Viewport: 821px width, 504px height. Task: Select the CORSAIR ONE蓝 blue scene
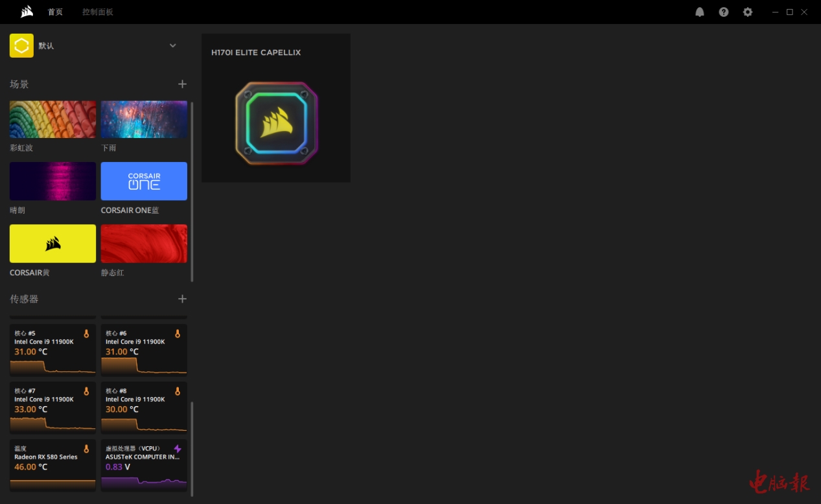point(144,181)
